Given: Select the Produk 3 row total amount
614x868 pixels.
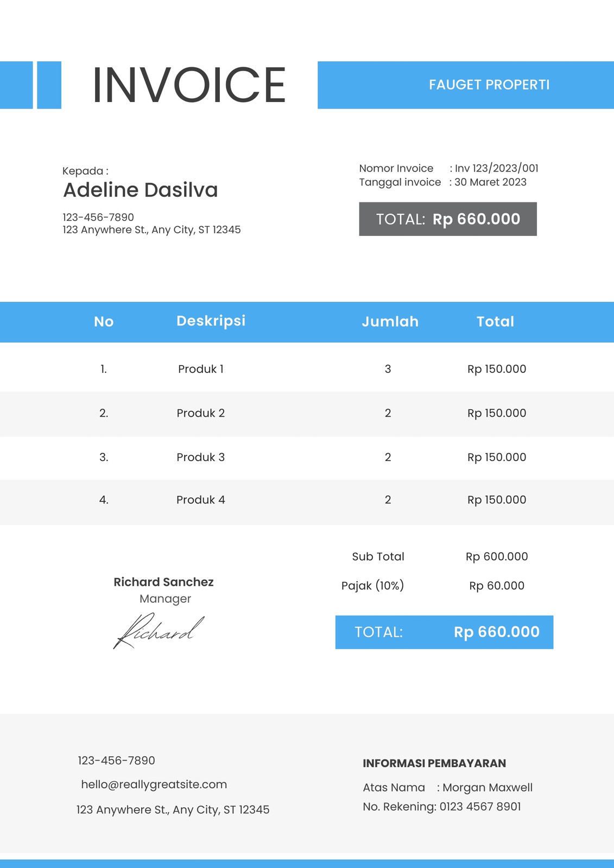Looking at the screenshot, I should [x=497, y=457].
